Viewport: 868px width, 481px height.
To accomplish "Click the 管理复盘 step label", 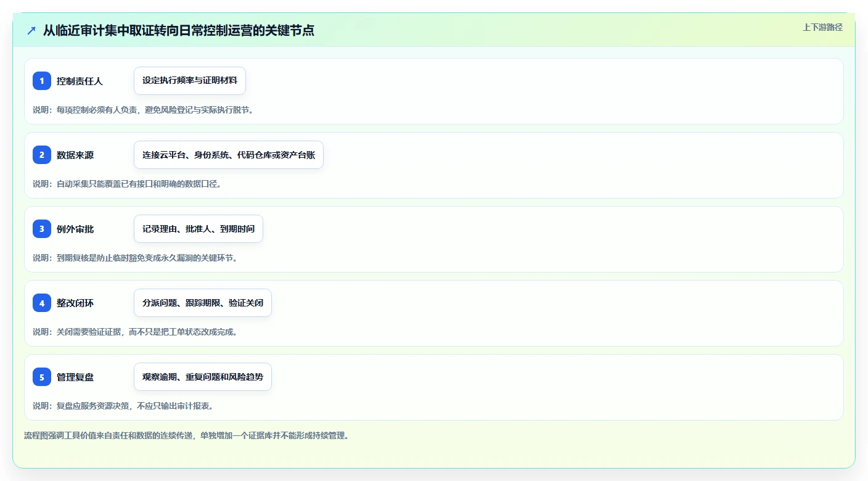I will click(75, 377).
